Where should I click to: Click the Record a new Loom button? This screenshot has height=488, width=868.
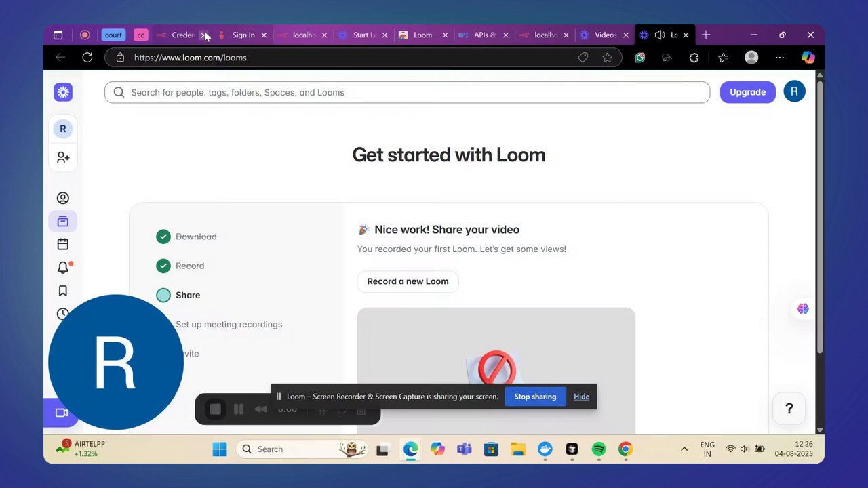pos(408,281)
